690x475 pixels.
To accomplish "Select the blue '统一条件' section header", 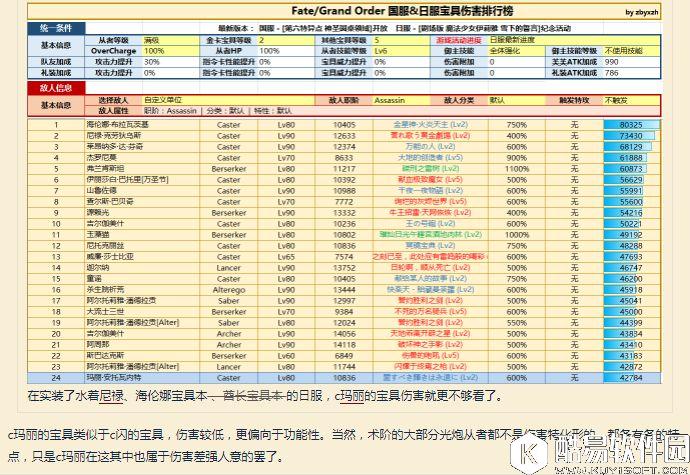I will click(x=56, y=28).
